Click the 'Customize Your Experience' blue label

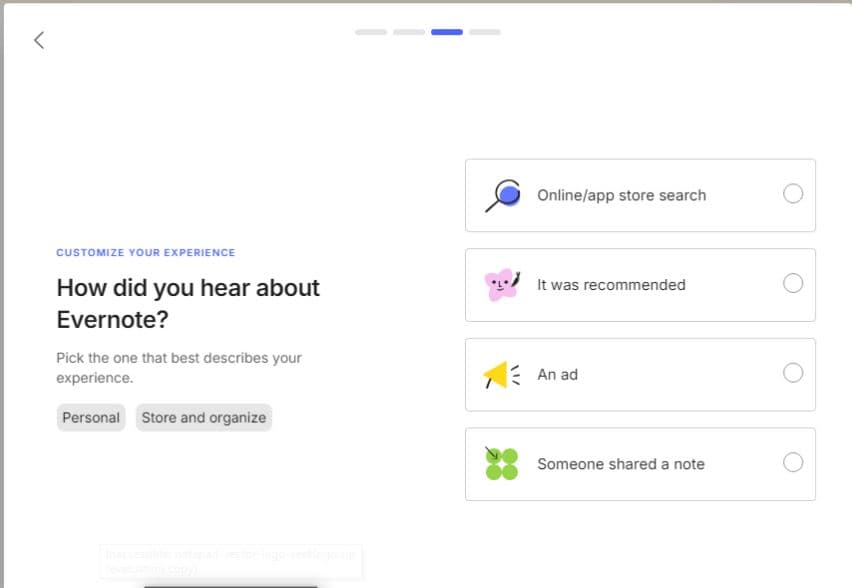pos(146,253)
